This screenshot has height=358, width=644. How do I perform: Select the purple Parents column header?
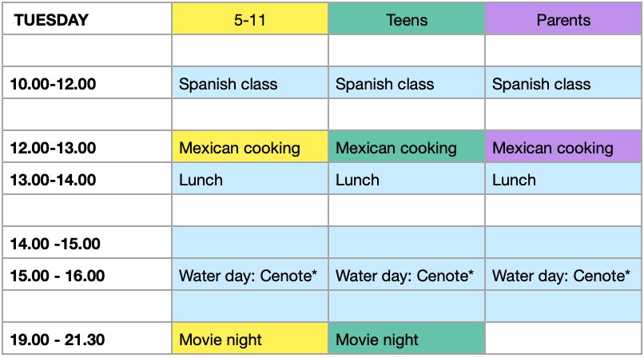coord(563,19)
